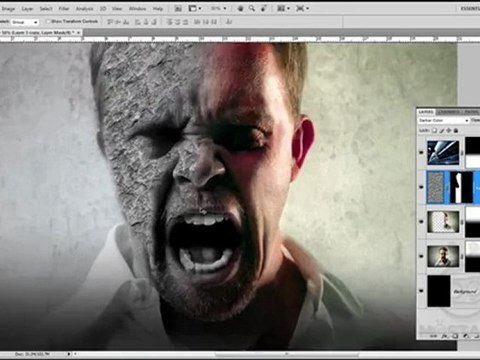The width and height of the screenshot is (480, 360).
Task: Click Distribute Horizontal Centers icon
Action: click(x=205, y=22)
